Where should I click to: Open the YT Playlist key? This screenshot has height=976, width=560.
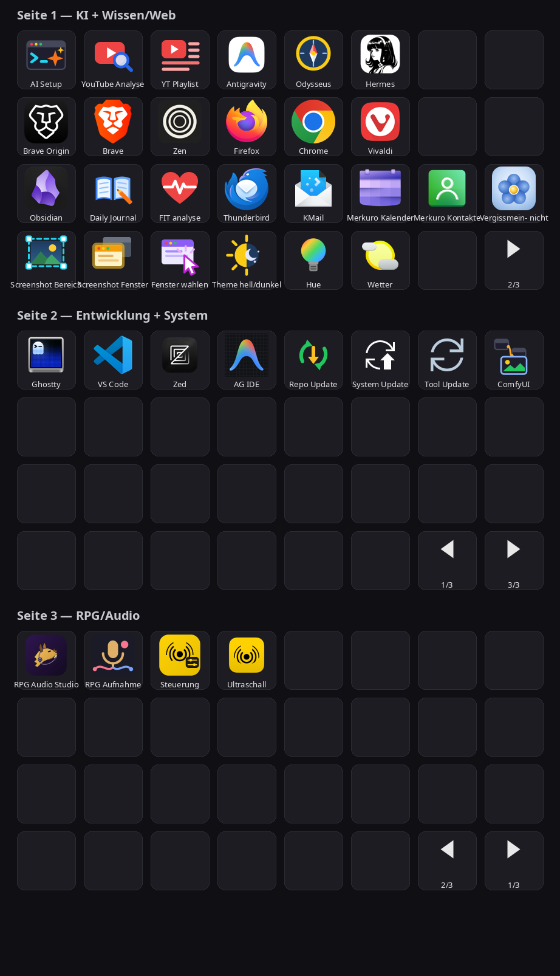coord(180,60)
